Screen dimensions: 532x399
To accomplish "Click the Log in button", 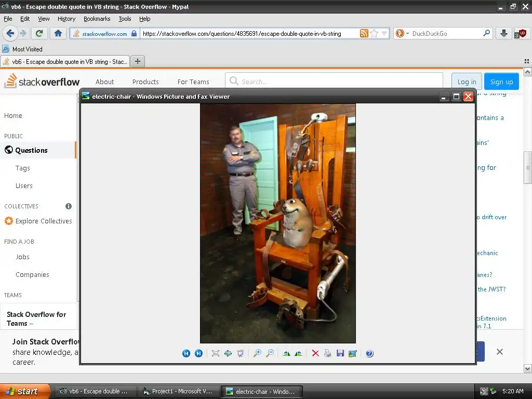I will pos(467,82).
